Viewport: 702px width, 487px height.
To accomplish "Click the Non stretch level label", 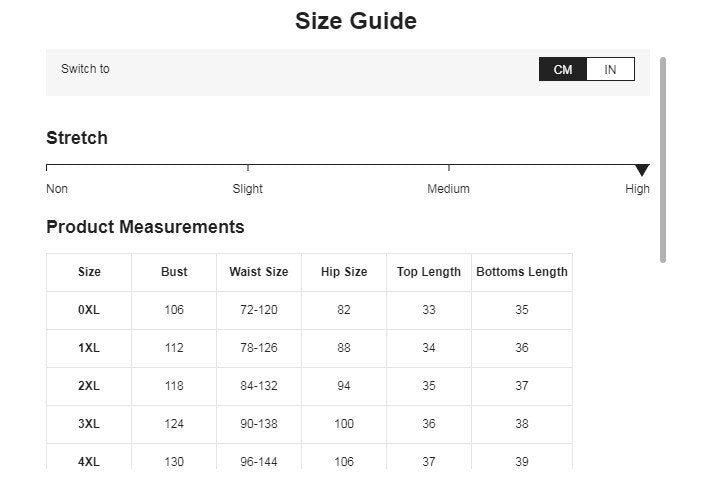I will [57, 189].
